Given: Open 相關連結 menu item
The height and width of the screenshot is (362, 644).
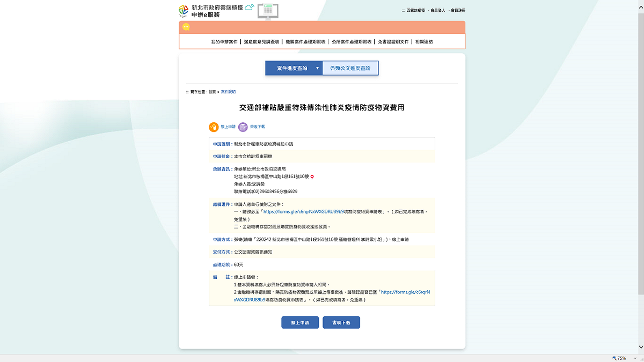Looking at the screenshot, I should click(424, 41).
